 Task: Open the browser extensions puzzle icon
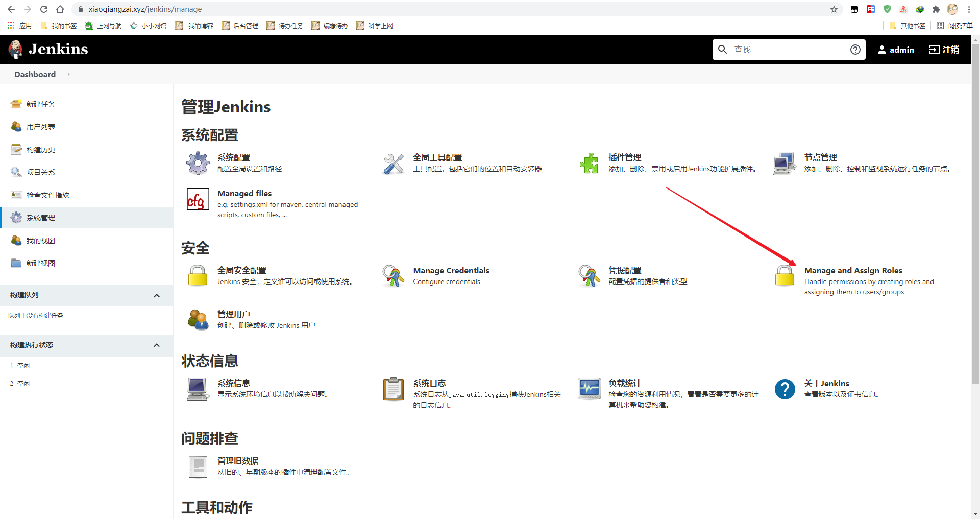pyautogui.click(x=936, y=9)
